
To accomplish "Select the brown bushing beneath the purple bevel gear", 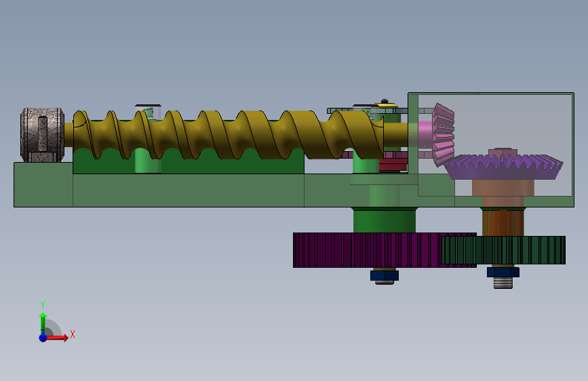I will [x=503, y=188].
